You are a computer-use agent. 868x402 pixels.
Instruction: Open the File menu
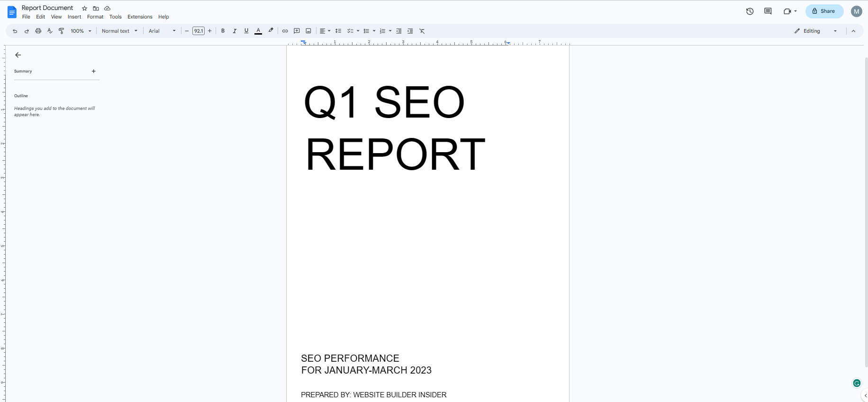pos(26,17)
